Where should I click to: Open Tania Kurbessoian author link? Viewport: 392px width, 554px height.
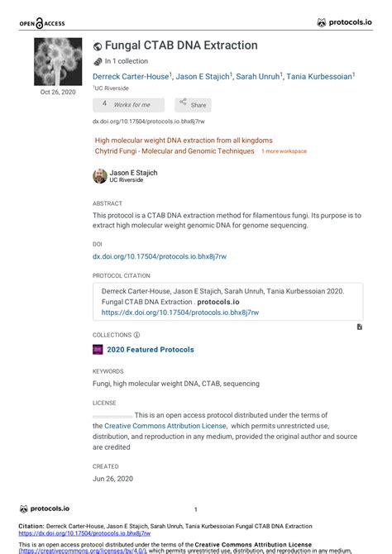pos(319,77)
